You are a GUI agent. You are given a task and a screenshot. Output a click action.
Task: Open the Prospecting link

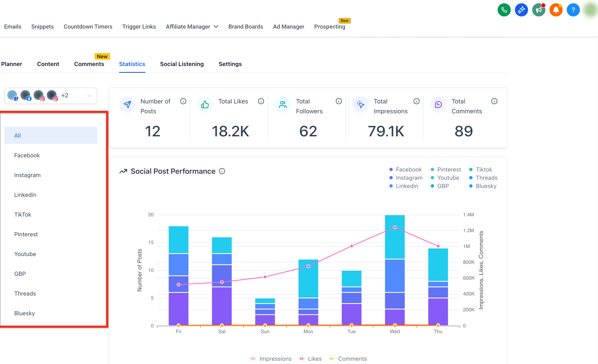tap(330, 27)
